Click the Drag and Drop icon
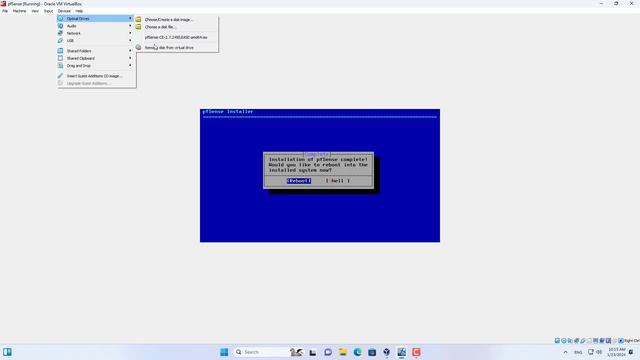Viewport: 640px width, 360px height. click(60, 65)
